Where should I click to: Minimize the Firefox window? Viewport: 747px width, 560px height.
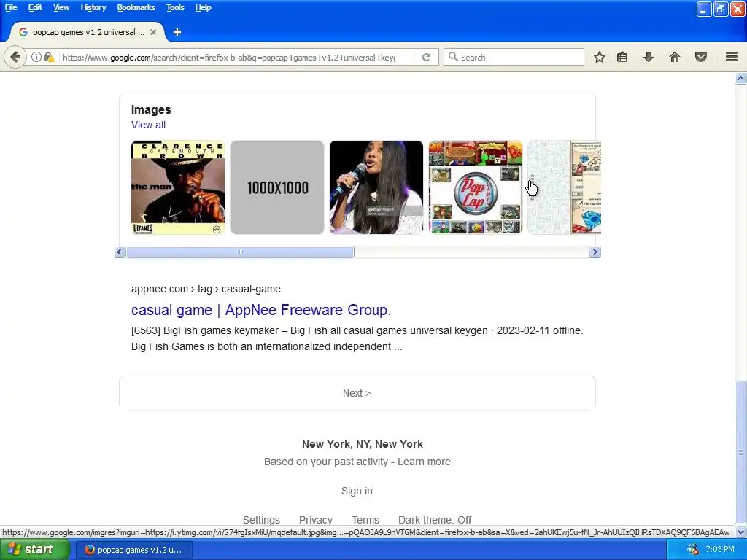point(704,9)
